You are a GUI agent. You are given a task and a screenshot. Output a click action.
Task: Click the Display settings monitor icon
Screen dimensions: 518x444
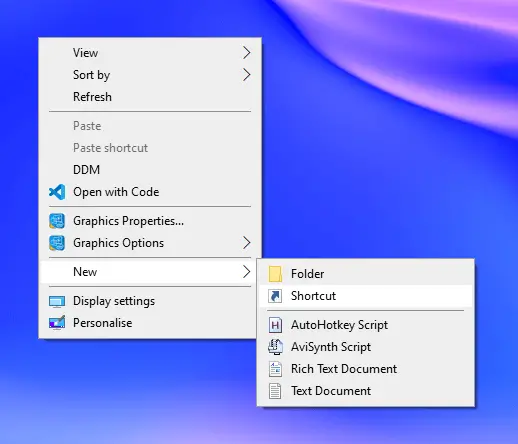(57, 301)
